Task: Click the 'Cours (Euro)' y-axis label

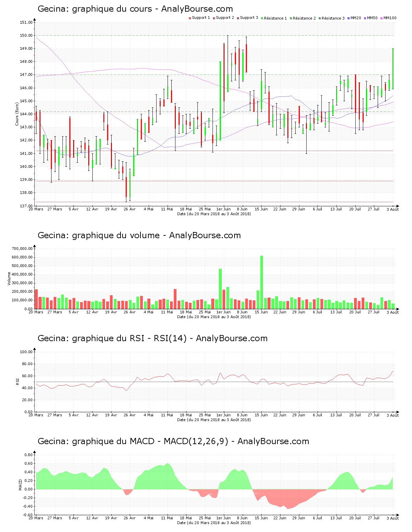Action: pyautogui.click(x=17, y=114)
